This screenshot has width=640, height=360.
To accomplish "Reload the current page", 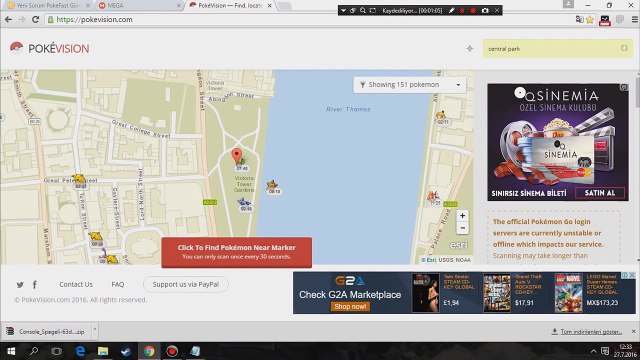I will click(36, 19).
